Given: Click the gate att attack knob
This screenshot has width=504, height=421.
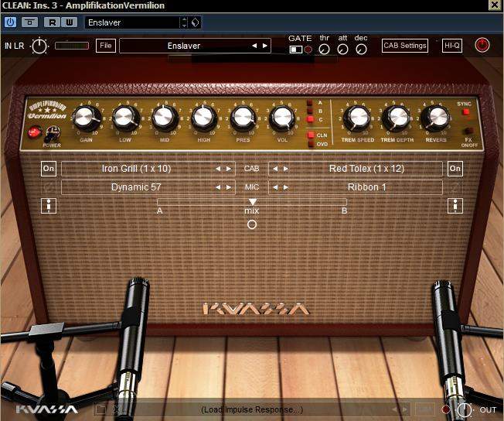Looking at the screenshot, I should [342, 50].
